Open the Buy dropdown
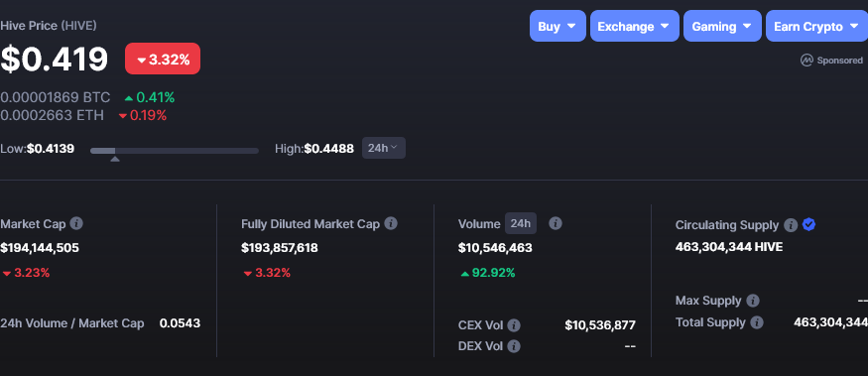 558,26
